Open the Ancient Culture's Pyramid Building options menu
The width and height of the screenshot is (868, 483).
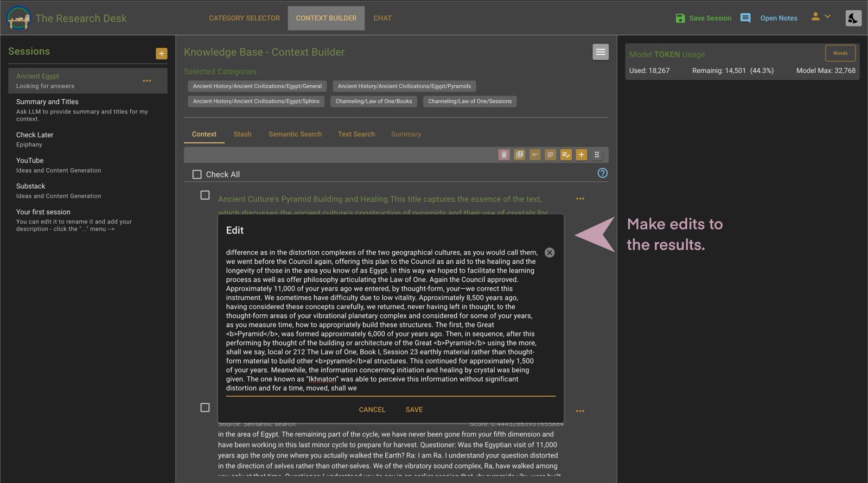pos(580,199)
